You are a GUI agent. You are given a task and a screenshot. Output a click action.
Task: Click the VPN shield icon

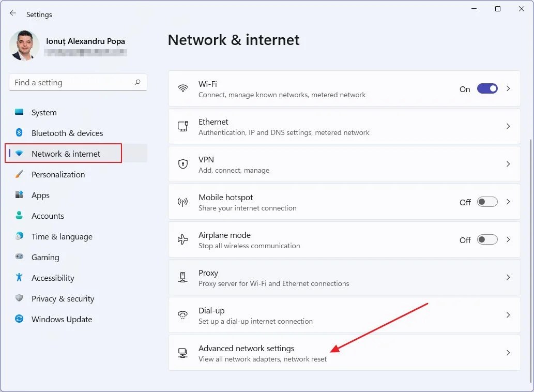pyautogui.click(x=183, y=164)
